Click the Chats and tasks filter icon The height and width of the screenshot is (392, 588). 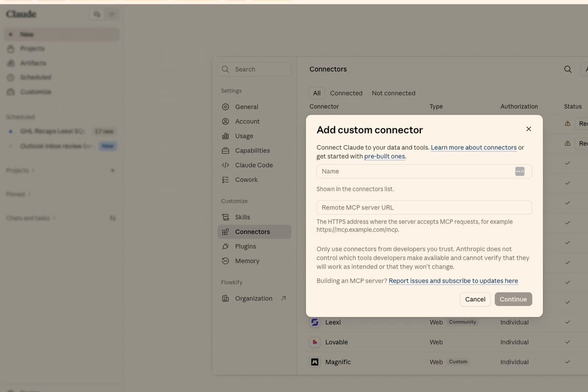tap(113, 218)
